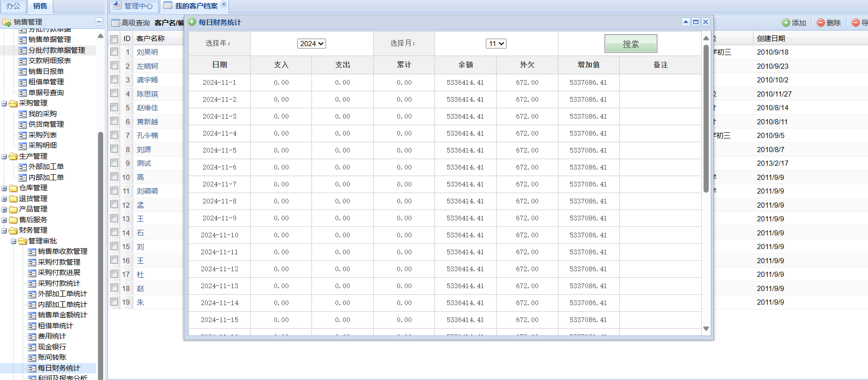Click the 高级查询 table icon
868x380 pixels.
pos(115,23)
